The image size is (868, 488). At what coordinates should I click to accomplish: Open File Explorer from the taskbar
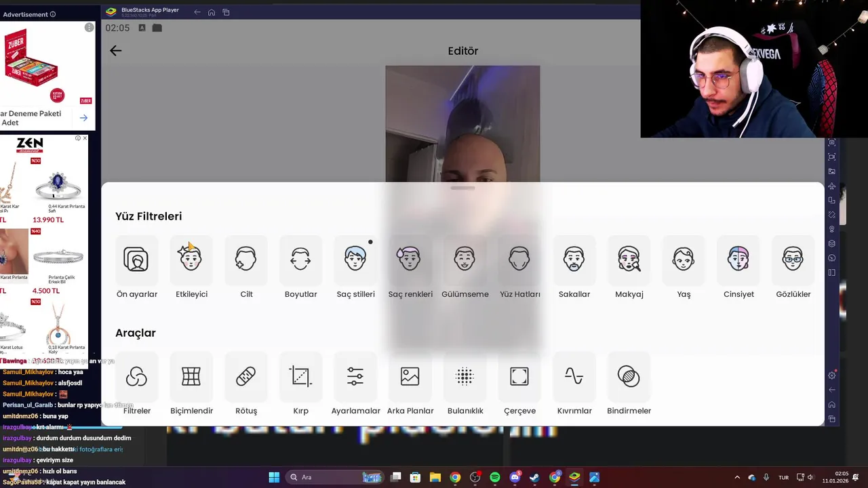[x=435, y=477]
